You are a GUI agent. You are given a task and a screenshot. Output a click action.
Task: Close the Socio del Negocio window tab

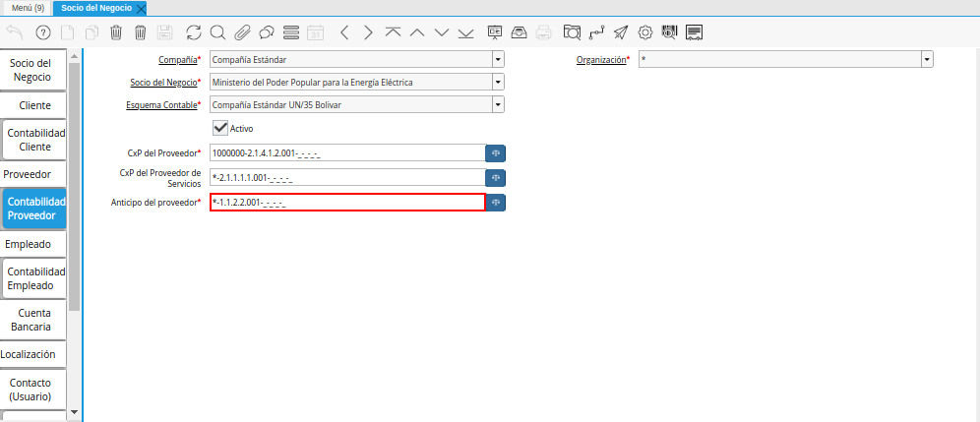(x=141, y=8)
